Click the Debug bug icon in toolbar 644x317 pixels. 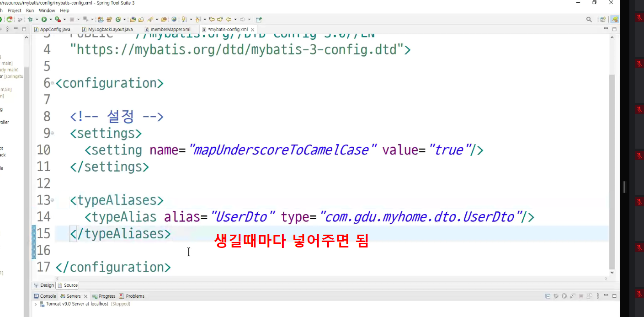(x=30, y=19)
